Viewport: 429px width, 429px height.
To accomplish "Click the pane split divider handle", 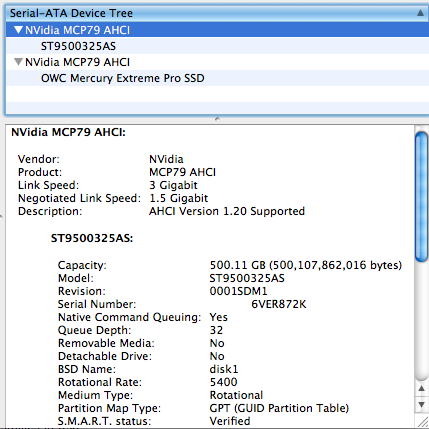I will point(217,119).
